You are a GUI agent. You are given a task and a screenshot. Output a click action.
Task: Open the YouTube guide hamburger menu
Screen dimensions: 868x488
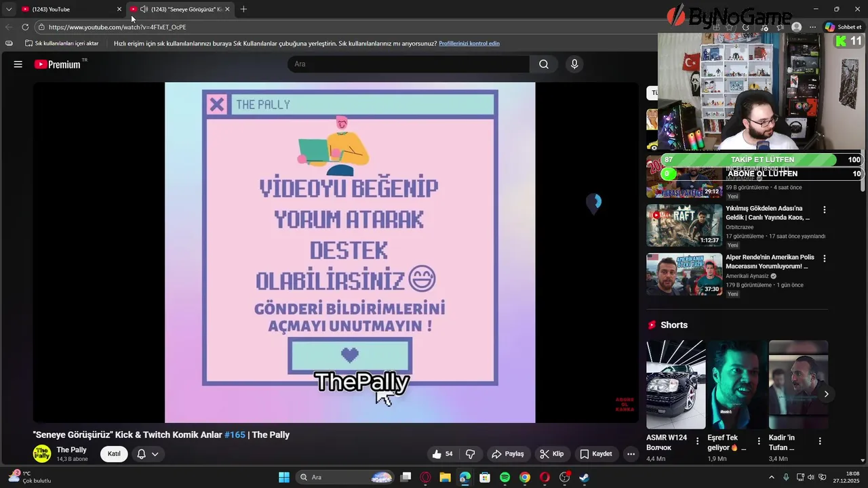pos(18,64)
